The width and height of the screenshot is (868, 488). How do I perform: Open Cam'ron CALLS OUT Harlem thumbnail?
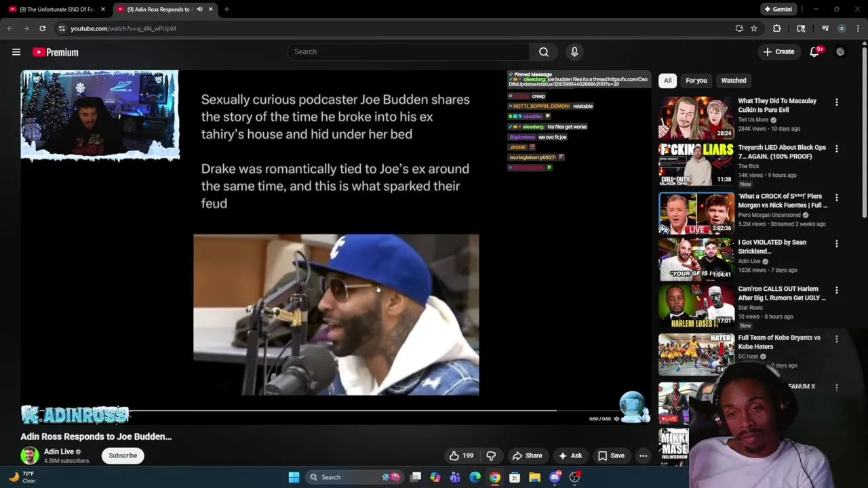pyautogui.click(x=696, y=305)
